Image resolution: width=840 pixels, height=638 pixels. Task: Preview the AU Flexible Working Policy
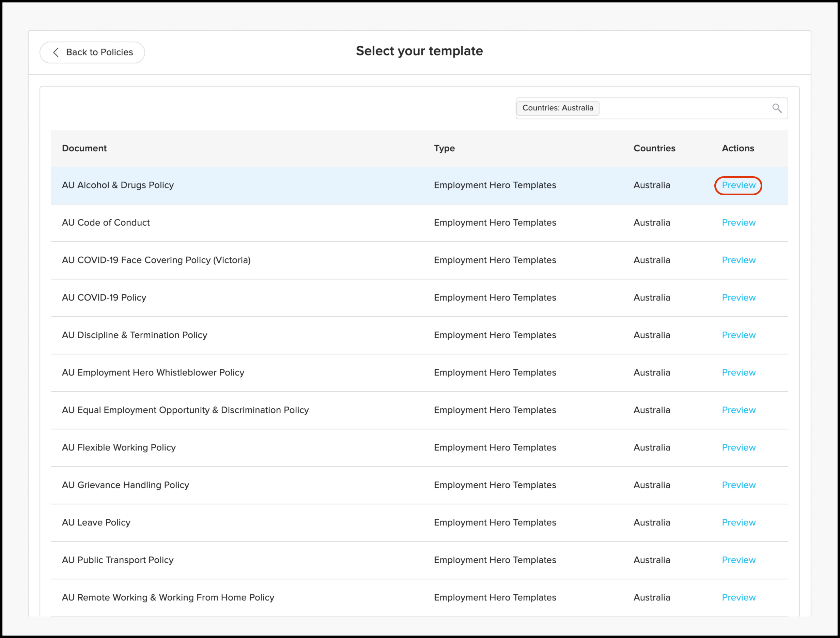tap(738, 447)
